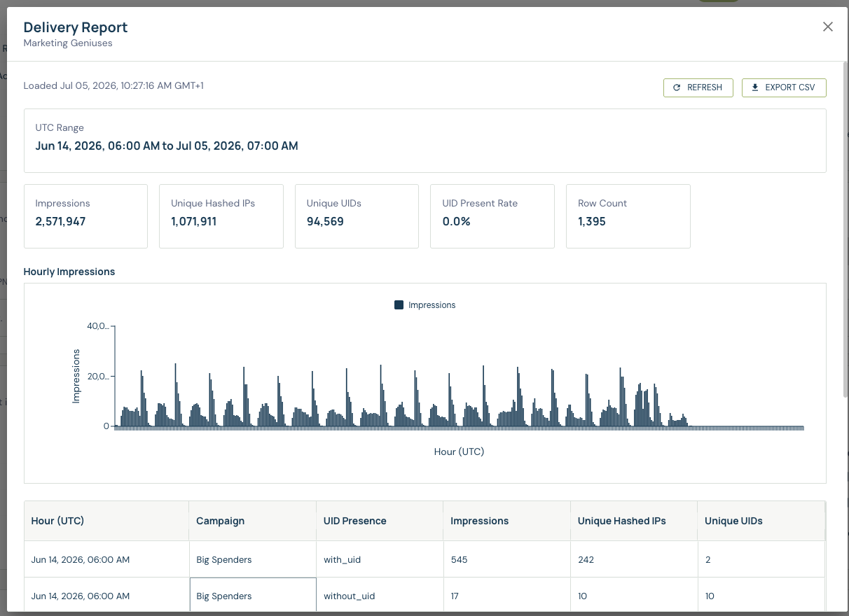Click the Hour cell in the with_uid row
Viewport: 849px width, 616px height.
tap(106, 559)
